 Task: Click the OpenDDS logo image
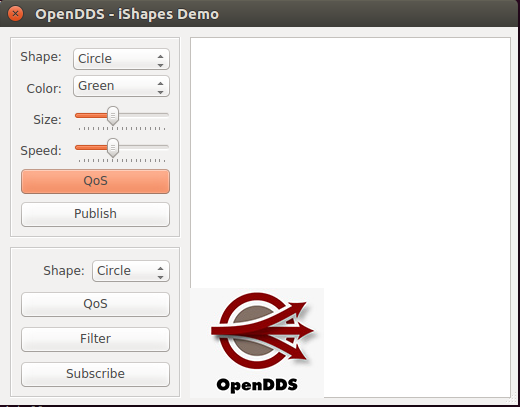coord(257,343)
